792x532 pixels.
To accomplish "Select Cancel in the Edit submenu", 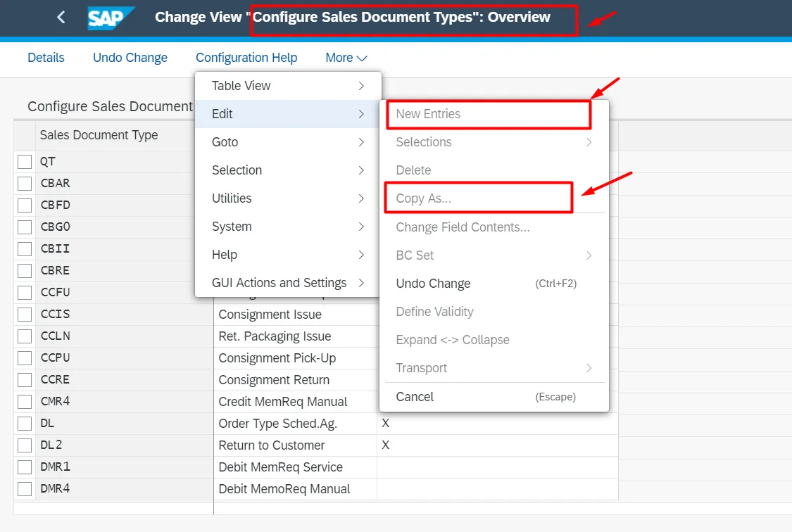I will pyautogui.click(x=415, y=397).
